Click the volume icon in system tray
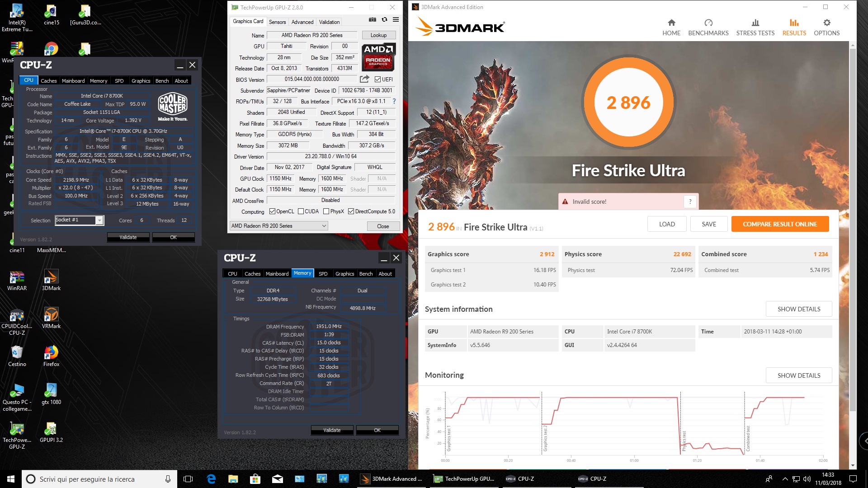The height and width of the screenshot is (488, 868). click(x=807, y=479)
